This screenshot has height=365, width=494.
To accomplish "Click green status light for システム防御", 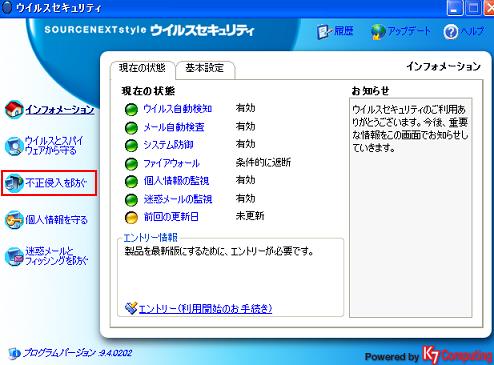I will click(x=131, y=145).
